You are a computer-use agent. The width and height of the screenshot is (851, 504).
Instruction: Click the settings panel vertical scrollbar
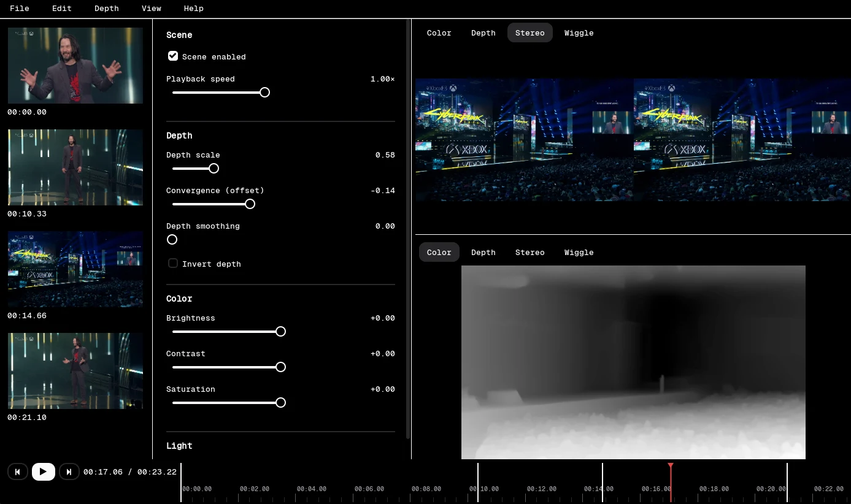[409, 229]
